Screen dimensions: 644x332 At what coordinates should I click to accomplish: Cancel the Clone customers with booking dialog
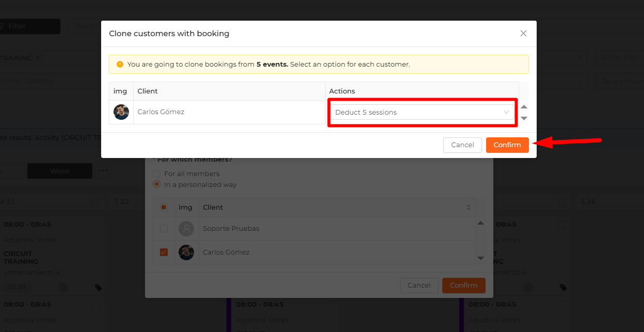[x=462, y=145]
